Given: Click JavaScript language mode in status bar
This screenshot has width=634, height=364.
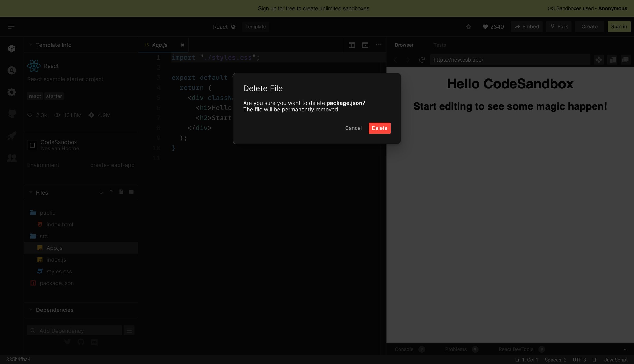Looking at the screenshot, I should [x=616, y=360].
